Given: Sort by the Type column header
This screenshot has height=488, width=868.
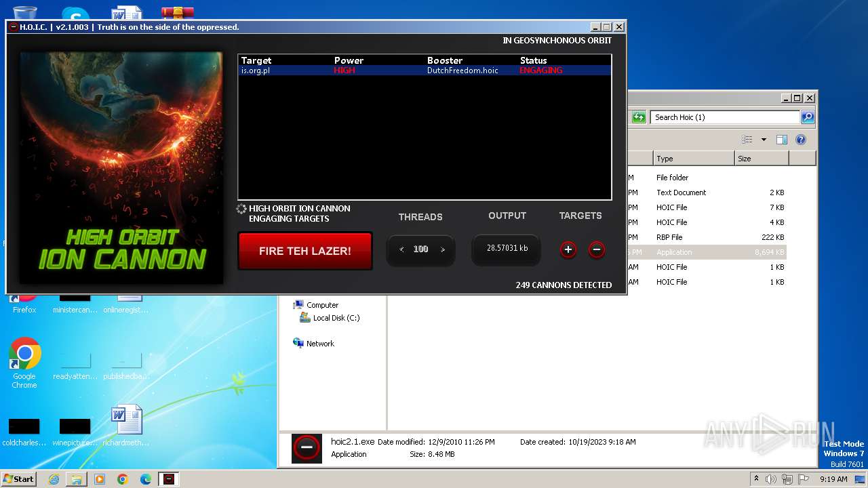Looking at the screenshot, I should coord(694,159).
